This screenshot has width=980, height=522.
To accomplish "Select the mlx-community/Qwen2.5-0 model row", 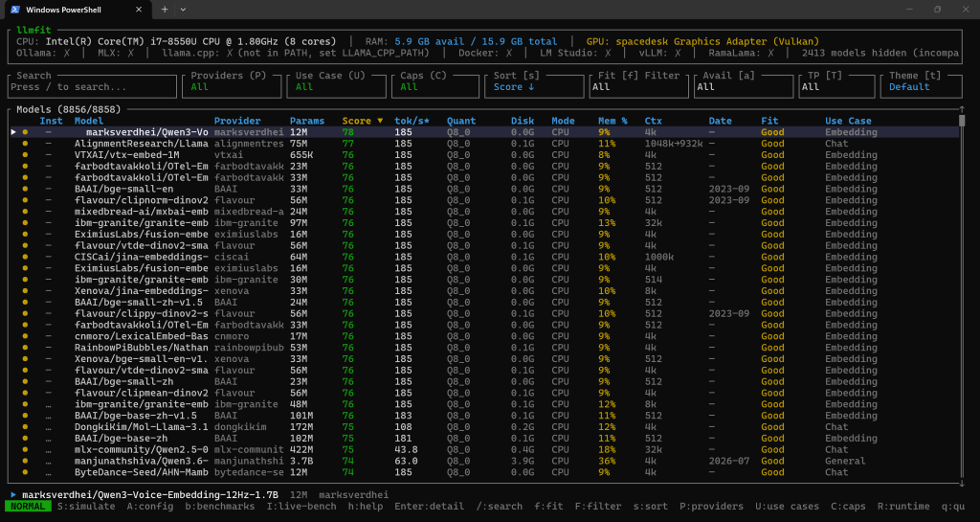I will [484, 449].
